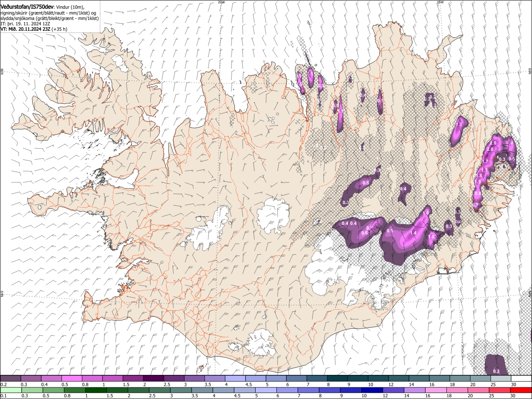The width and height of the screenshot is (532, 399).
Task: Select the bright red swatch after 30 on rain scale
Action: (x=521, y=390)
